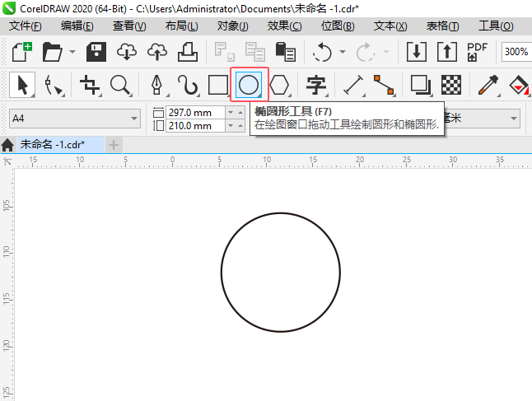This screenshot has width=532, height=401.
Task: Select the Rectangle tool
Action: coord(217,85)
